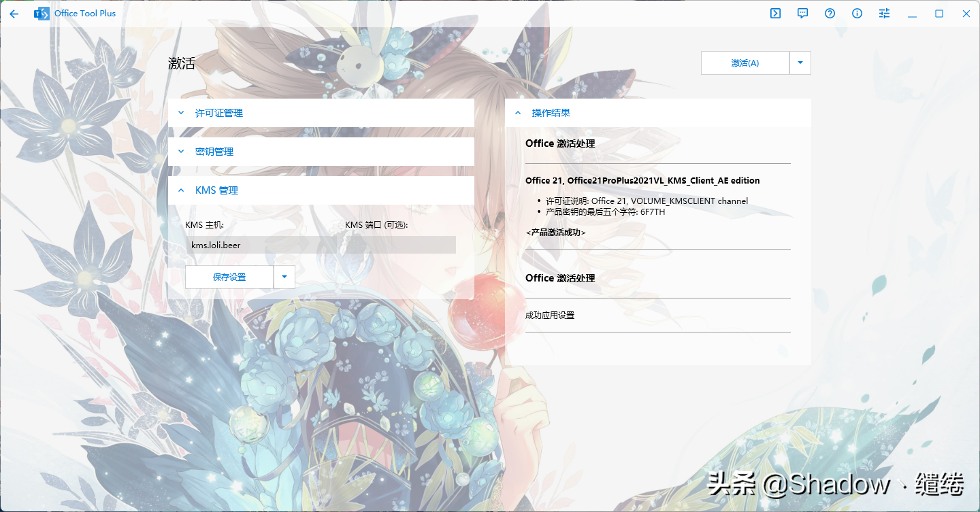Image resolution: width=980 pixels, height=512 pixels.
Task: Click the Office Tool Plus title text
Action: coord(85,14)
